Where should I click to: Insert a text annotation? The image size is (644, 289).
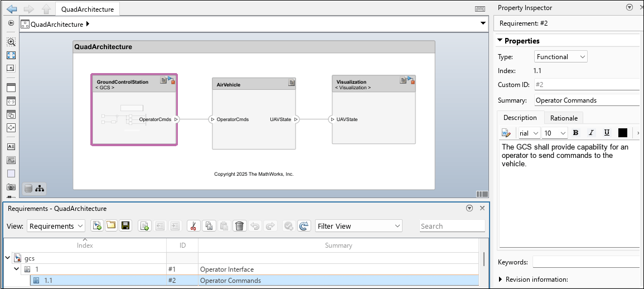pyautogui.click(x=12, y=147)
